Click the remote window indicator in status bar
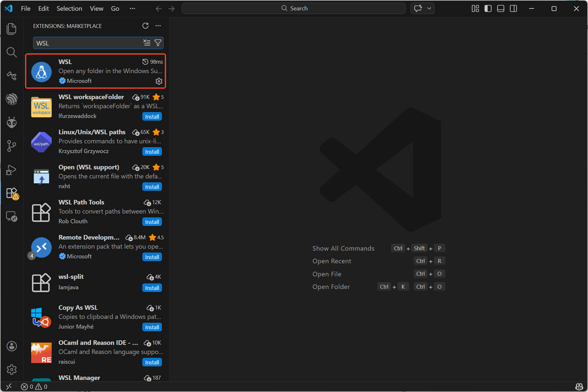Image resolution: width=588 pixels, height=392 pixels. 9,386
